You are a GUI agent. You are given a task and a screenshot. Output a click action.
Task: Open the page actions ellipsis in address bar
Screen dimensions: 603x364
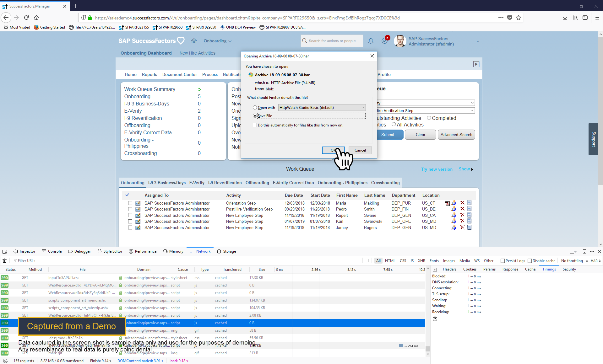tap(501, 18)
